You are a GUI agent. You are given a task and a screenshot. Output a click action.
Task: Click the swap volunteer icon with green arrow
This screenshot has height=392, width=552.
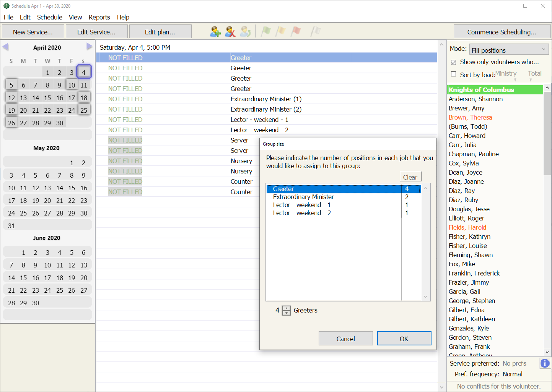(245, 32)
